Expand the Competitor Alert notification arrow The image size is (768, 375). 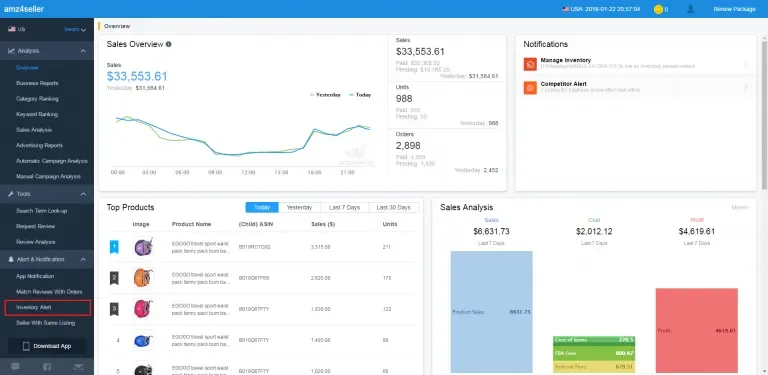(x=746, y=88)
